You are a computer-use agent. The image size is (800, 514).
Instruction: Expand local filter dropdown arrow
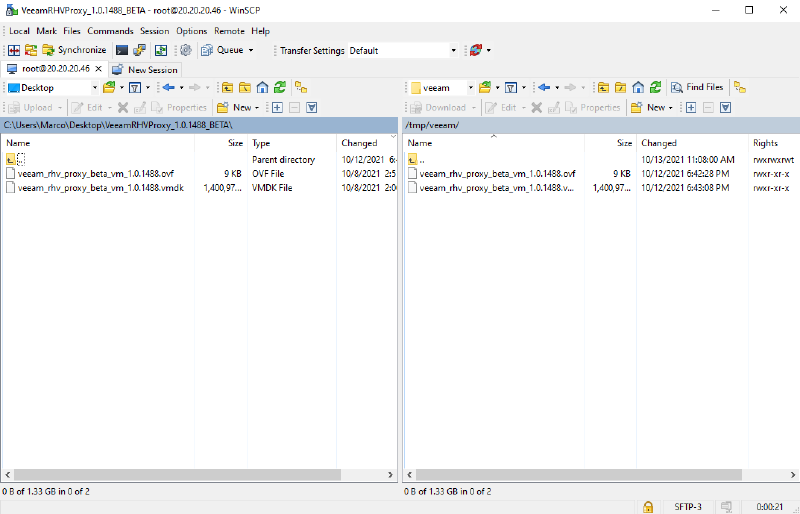coord(148,88)
